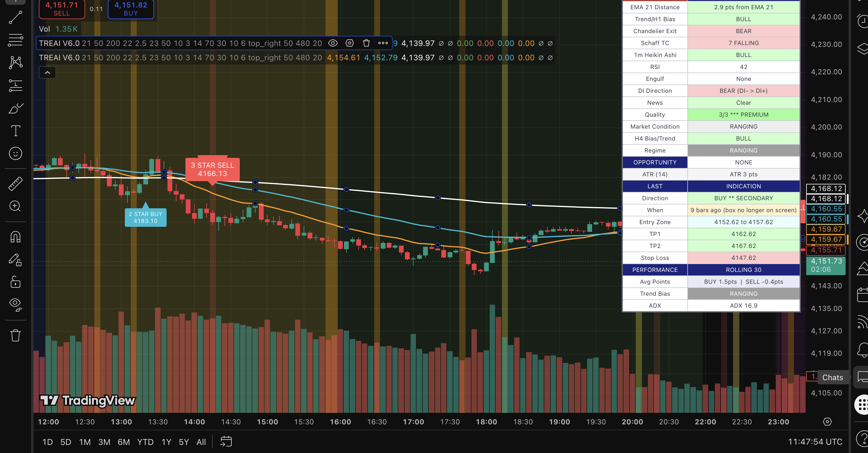Choose the text annotation tool

tap(16, 131)
